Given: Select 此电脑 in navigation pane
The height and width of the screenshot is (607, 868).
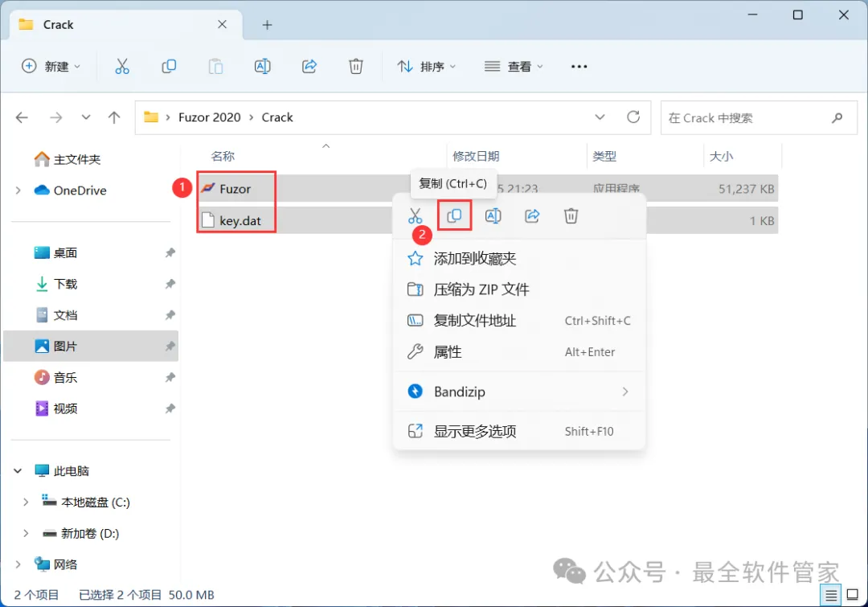Looking at the screenshot, I should click(x=71, y=471).
